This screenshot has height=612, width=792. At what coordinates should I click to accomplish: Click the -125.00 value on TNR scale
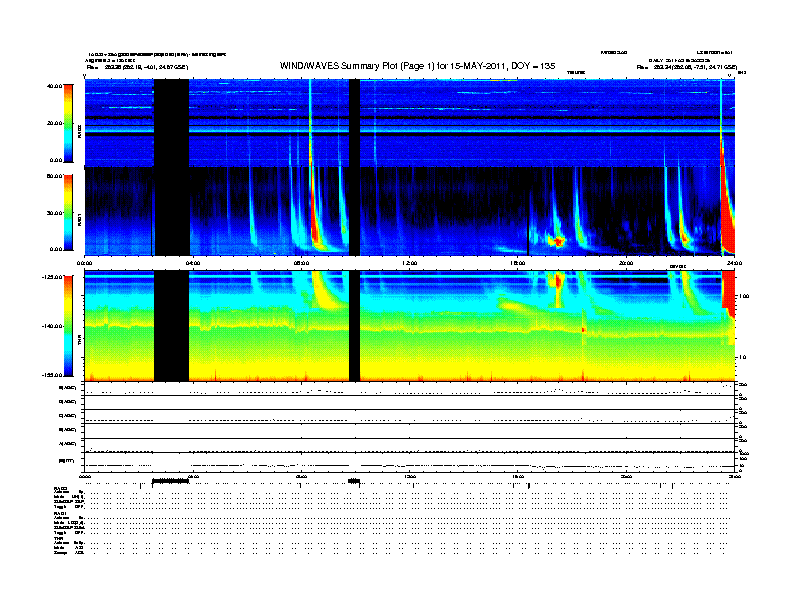pyautogui.click(x=53, y=277)
